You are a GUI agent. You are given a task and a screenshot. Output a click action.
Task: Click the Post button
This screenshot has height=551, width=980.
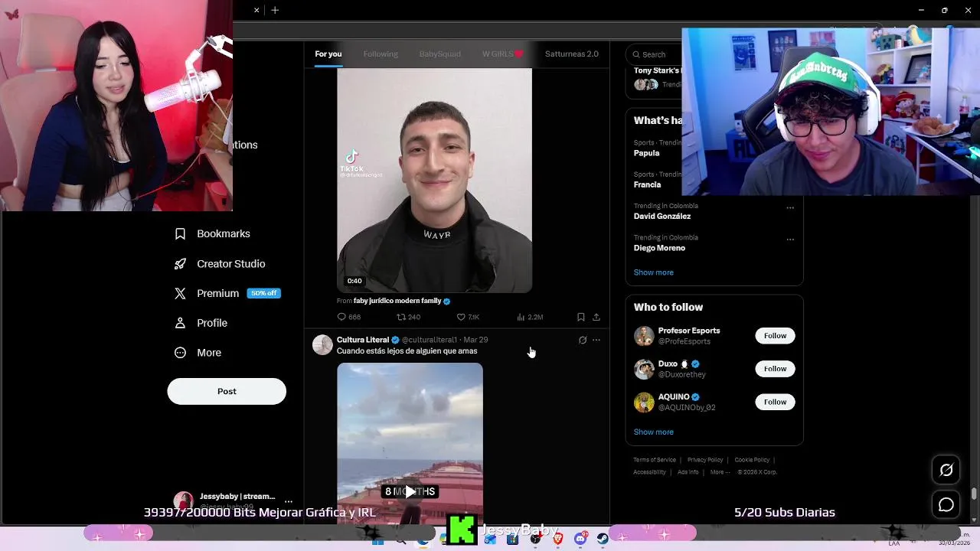coord(227,391)
